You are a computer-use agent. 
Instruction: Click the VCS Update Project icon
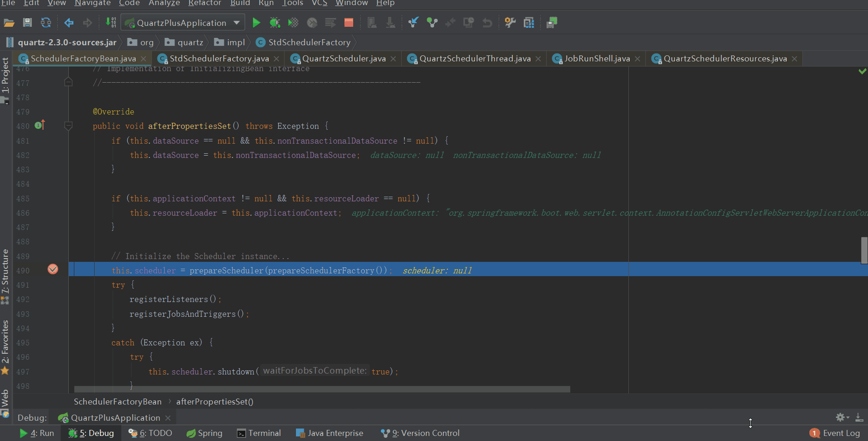coord(413,23)
